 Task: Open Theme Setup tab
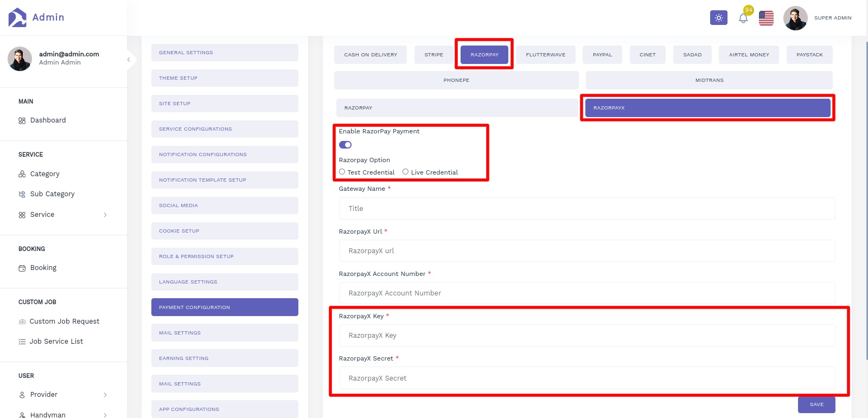225,78
